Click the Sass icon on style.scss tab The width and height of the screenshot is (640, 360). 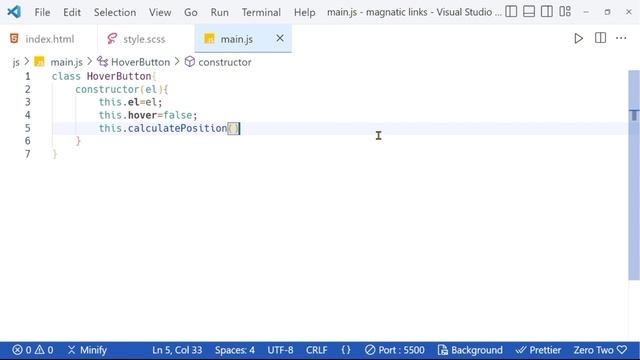tap(112, 39)
